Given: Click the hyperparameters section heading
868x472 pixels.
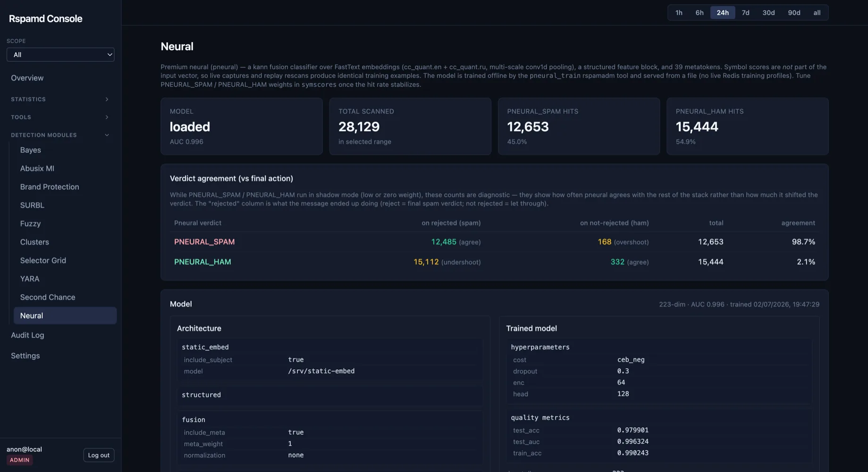Looking at the screenshot, I should 540,348.
